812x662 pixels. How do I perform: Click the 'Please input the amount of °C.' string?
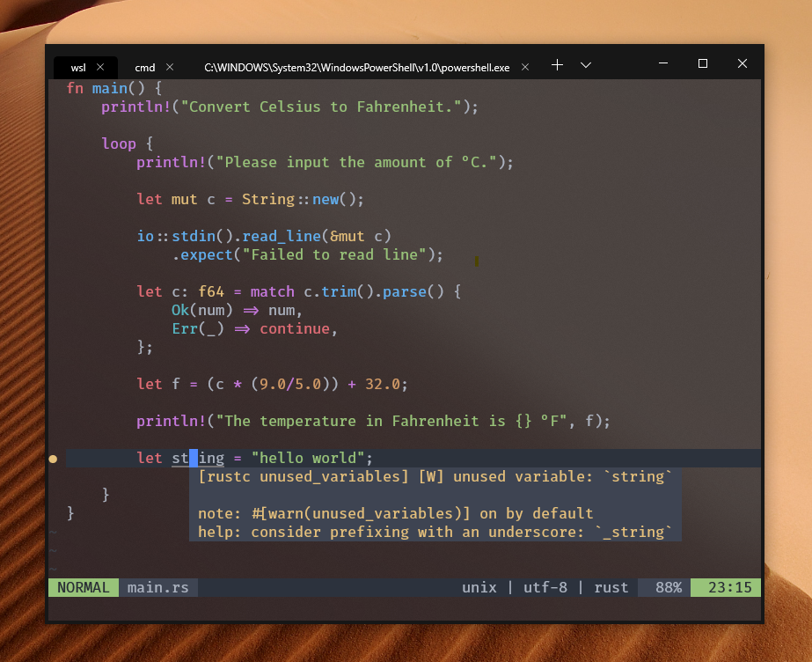click(356, 162)
